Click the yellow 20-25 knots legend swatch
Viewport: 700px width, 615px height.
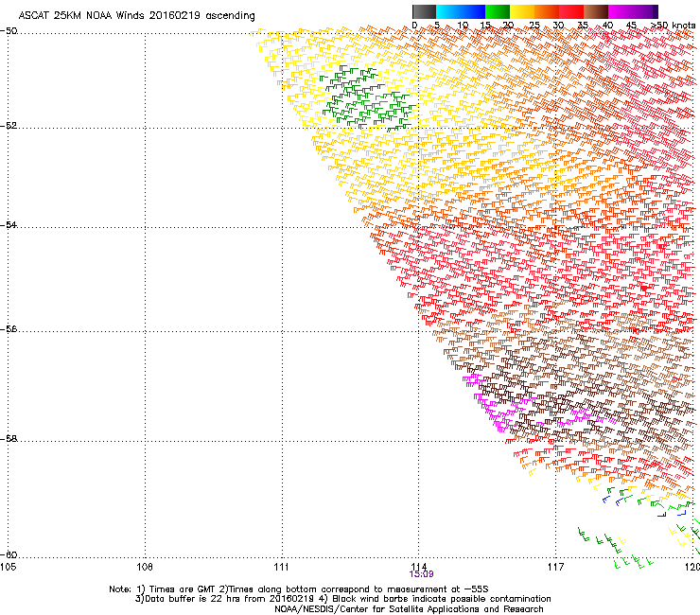pos(522,11)
